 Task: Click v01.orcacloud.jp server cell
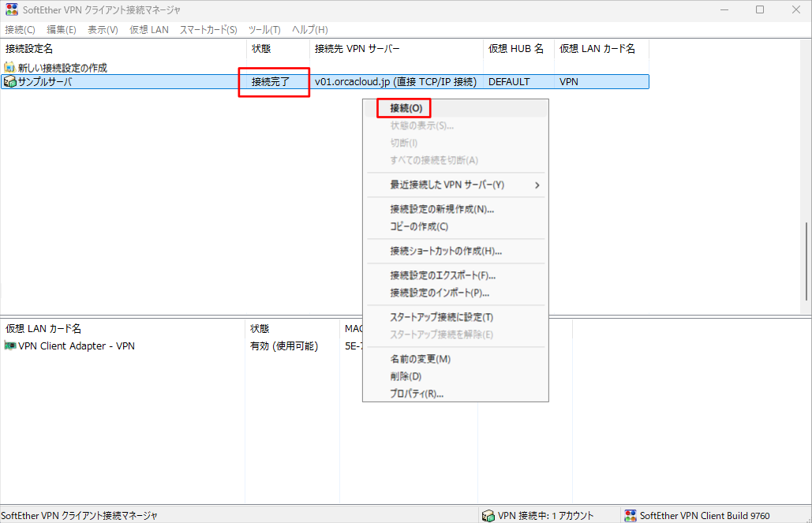(395, 82)
